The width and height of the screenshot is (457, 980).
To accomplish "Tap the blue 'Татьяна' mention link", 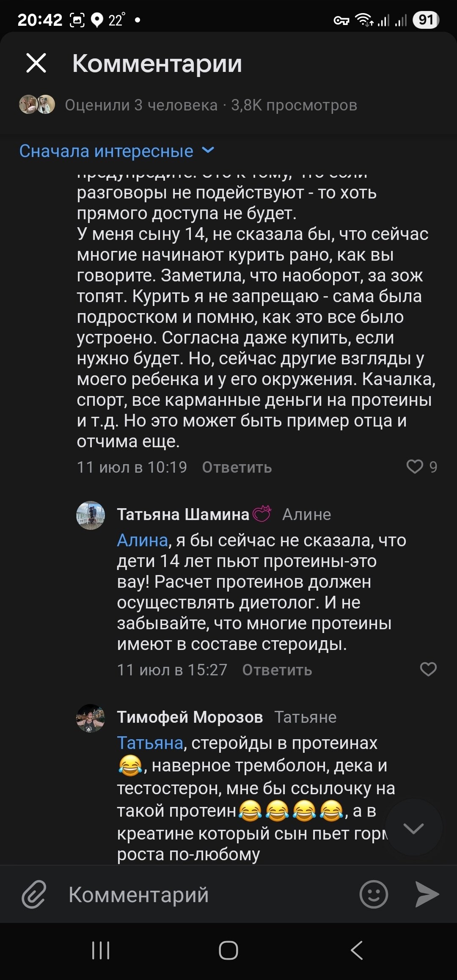I will (x=150, y=743).
